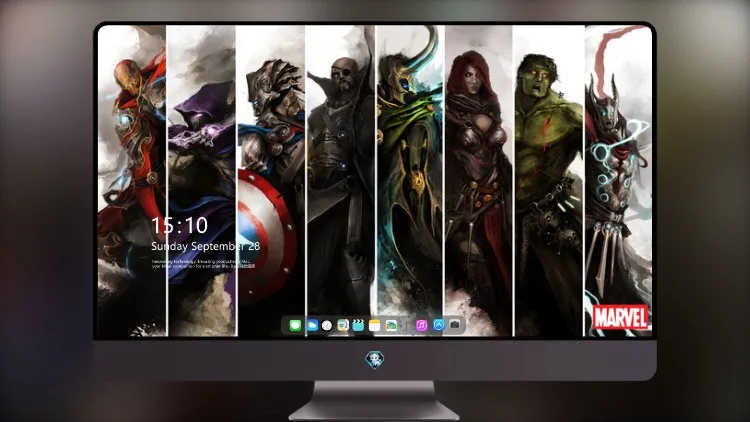Open the Clock app in dock
The image size is (750, 422).
pyautogui.click(x=327, y=325)
